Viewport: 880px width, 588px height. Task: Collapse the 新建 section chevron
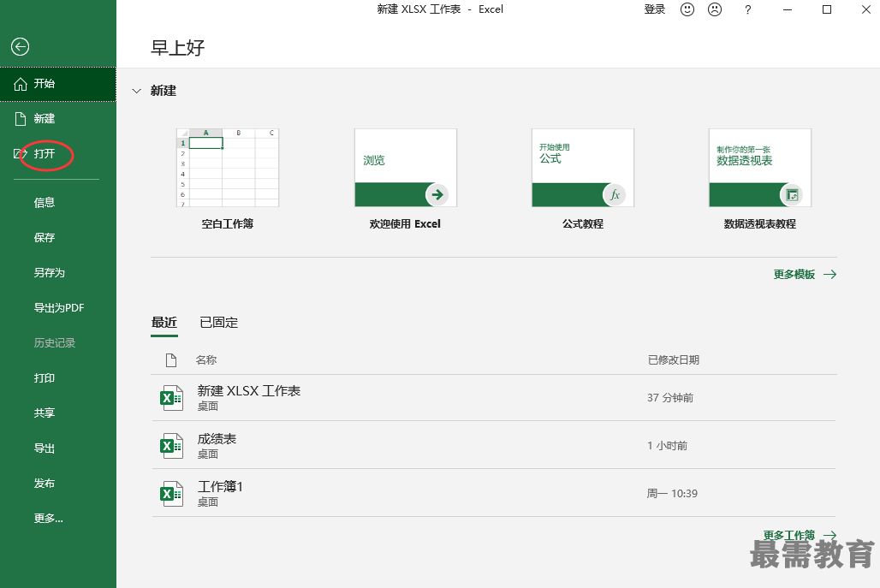click(136, 91)
